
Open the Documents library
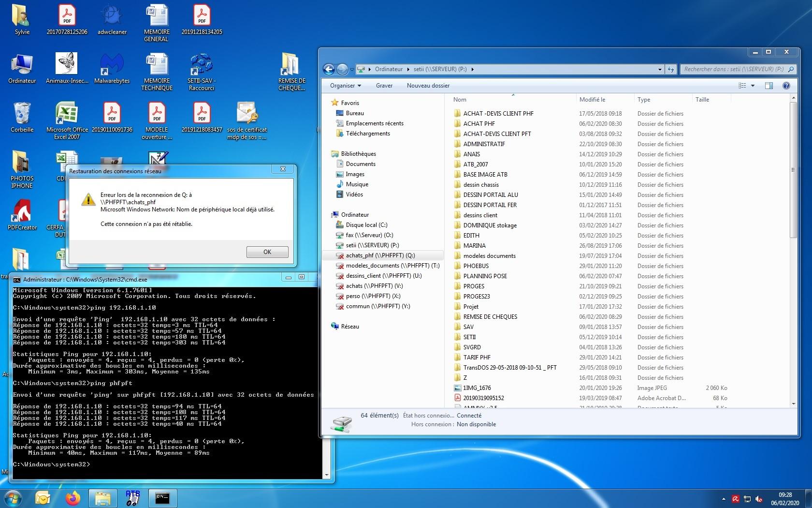[361, 164]
